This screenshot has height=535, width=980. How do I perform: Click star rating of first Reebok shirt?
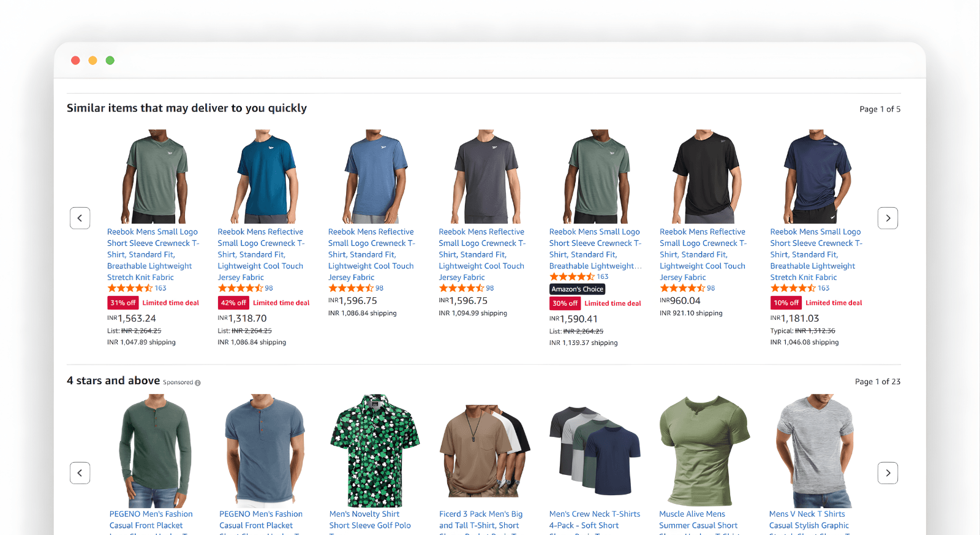[130, 288]
